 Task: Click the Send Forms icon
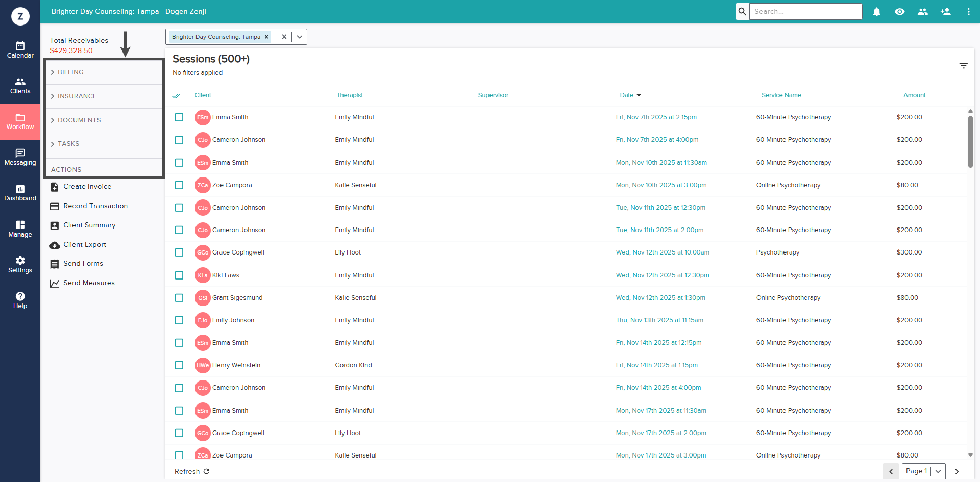(55, 264)
